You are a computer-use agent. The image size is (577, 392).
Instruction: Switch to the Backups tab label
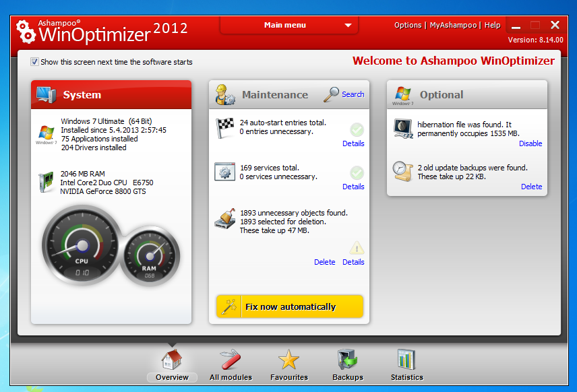(348, 377)
